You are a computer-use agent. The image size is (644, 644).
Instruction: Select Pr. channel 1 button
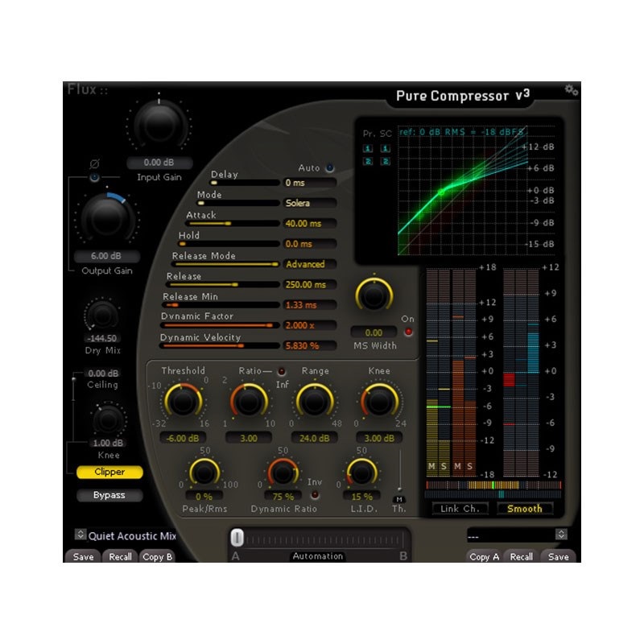click(x=368, y=148)
